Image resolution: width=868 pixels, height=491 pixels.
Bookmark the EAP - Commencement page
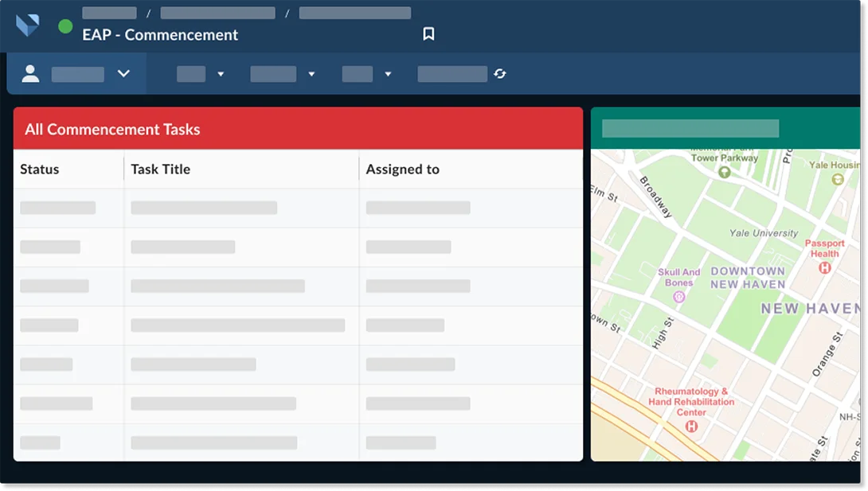coord(428,33)
